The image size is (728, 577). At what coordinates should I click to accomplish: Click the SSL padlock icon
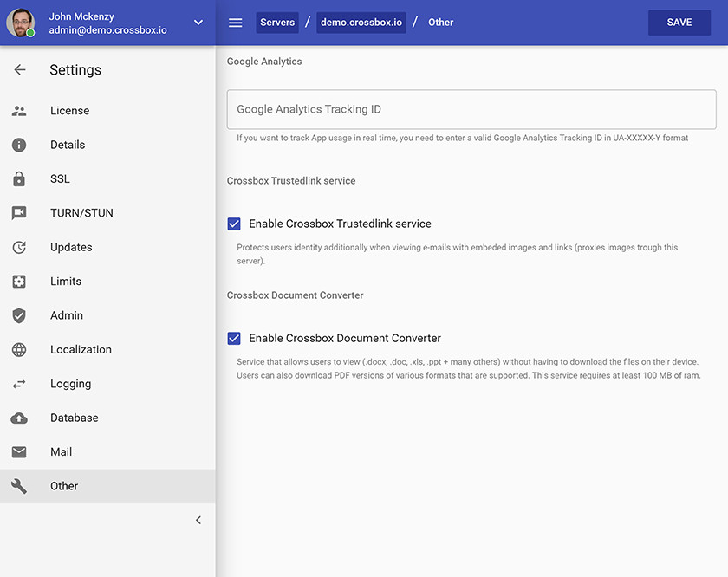click(x=19, y=178)
